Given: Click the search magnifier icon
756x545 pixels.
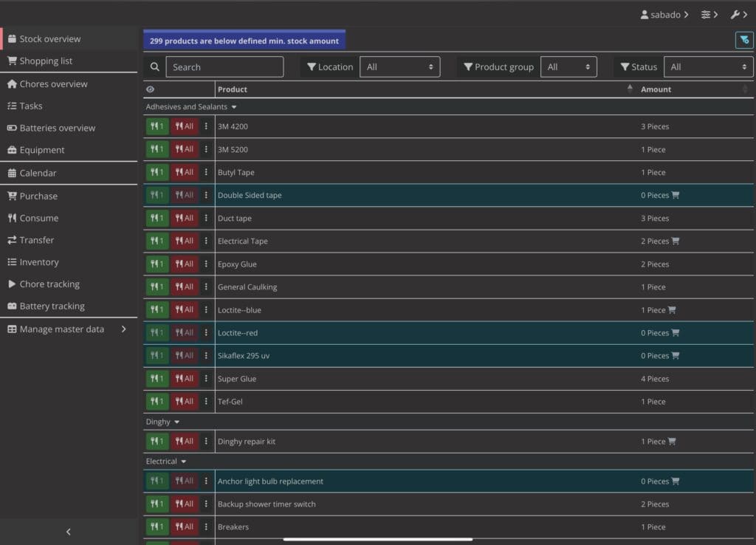Looking at the screenshot, I should point(154,67).
